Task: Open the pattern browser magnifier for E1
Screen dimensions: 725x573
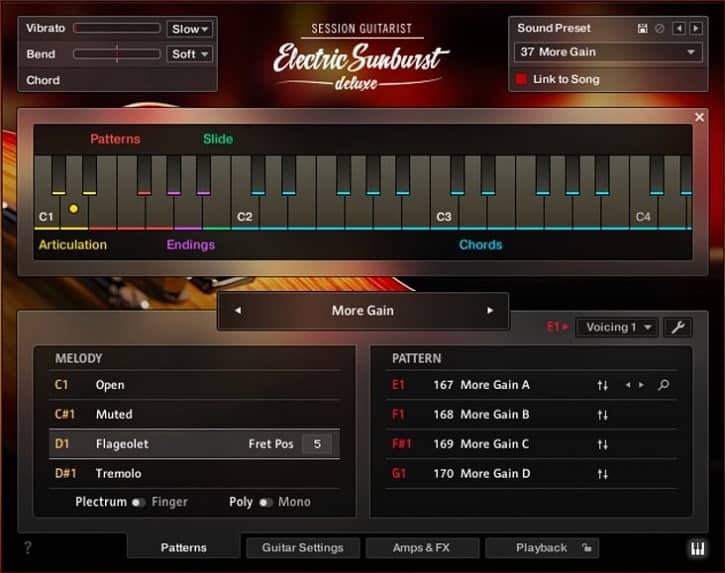Action: click(664, 385)
